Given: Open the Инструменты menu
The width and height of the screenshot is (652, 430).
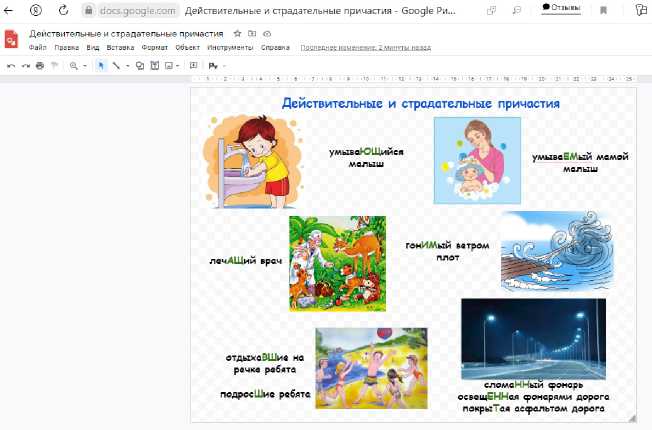Looking at the screenshot, I should [x=229, y=47].
